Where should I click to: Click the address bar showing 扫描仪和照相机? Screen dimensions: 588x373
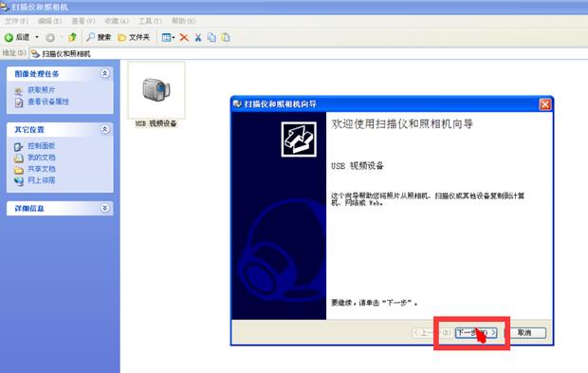click(308, 54)
